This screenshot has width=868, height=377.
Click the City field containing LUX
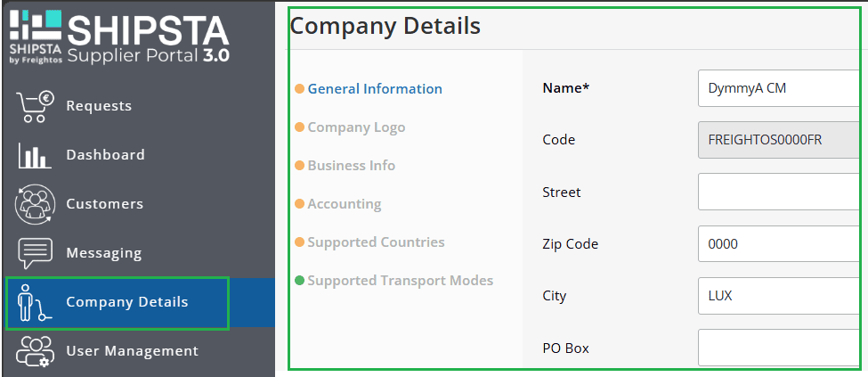pyautogui.click(x=779, y=296)
